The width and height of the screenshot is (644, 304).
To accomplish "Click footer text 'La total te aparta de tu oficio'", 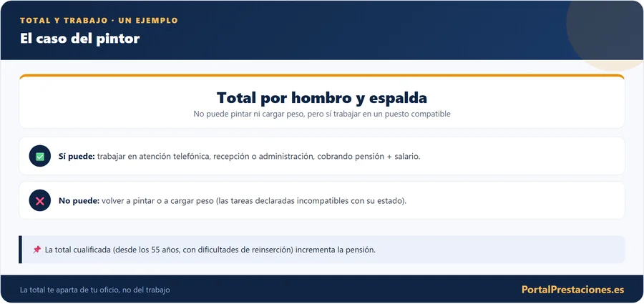I will [70, 290].
